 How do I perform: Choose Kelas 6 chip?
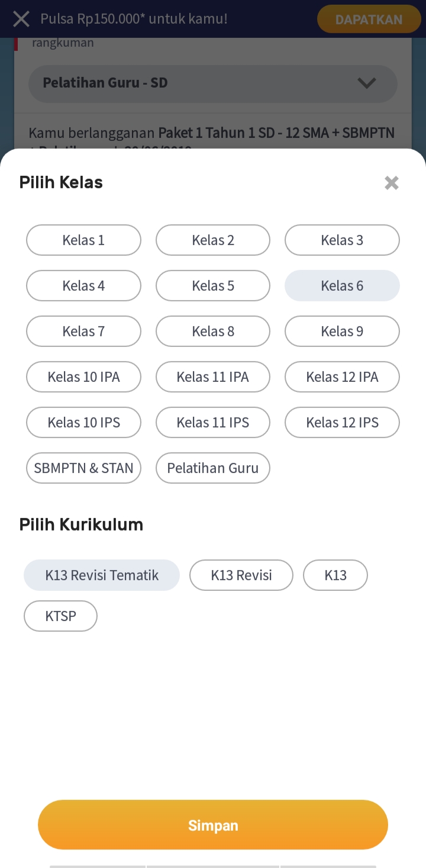342,285
